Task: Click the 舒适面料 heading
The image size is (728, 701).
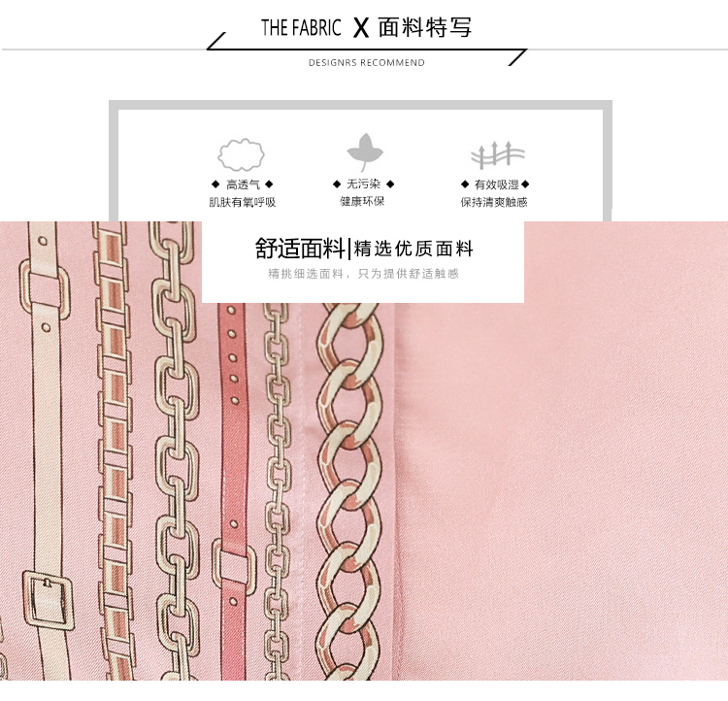Action: click(300, 248)
